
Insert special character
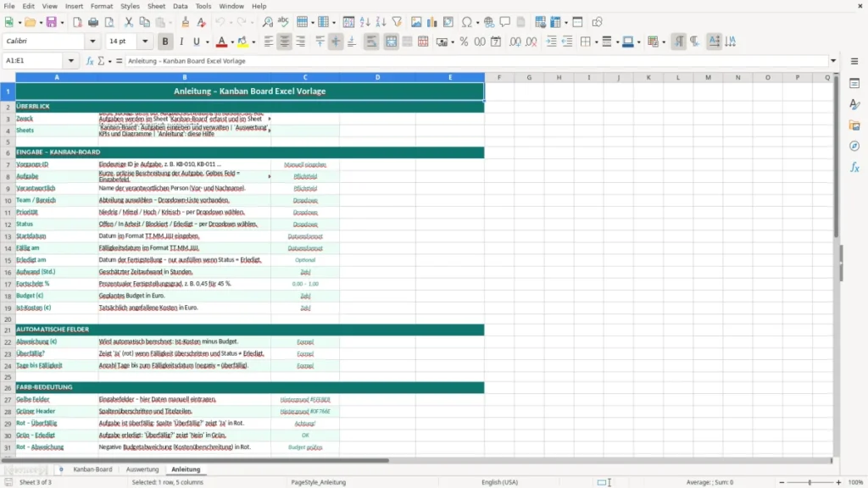[467, 22]
